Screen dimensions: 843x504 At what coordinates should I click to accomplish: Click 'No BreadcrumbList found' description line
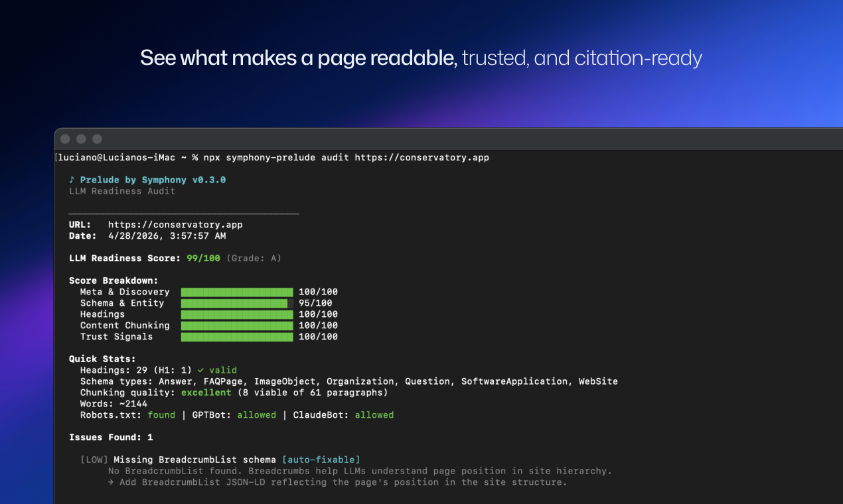(x=360, y=471)
